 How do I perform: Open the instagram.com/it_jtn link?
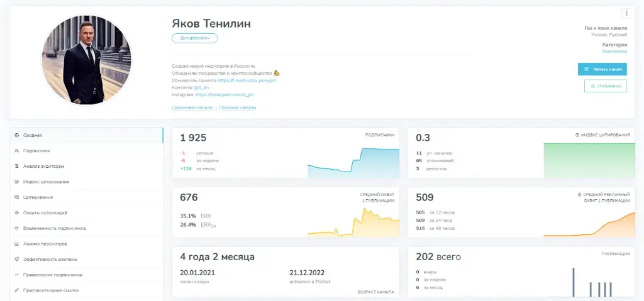(225, 94)
